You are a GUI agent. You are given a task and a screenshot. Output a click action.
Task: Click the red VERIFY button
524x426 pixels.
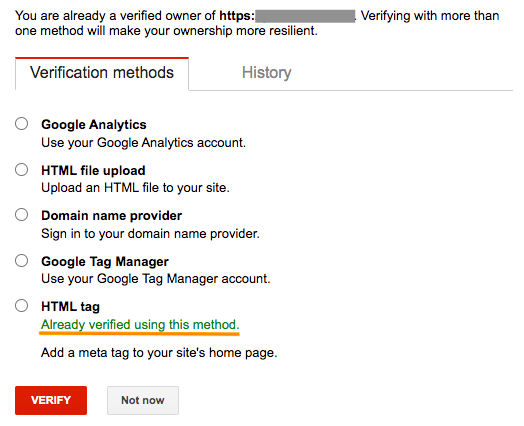[x=51, y=400]
